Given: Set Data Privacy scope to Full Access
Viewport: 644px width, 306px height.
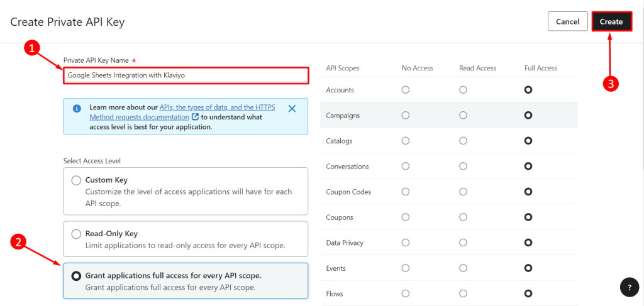Looking at the screenshot, I should [x=528, y=243].
